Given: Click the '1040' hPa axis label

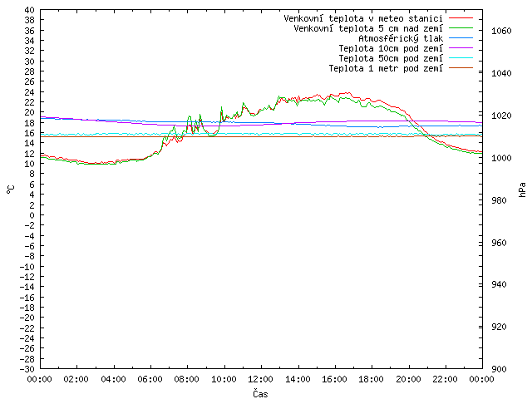Looking at the screenshot, I should pyautogui.click(x=501, y=73).
